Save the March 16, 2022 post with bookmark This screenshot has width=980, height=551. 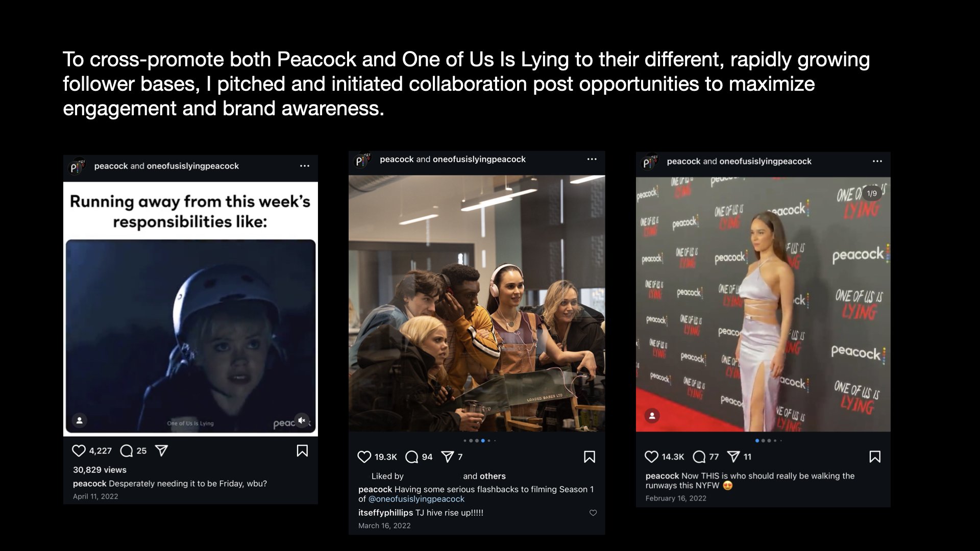[x=590, y=457]
